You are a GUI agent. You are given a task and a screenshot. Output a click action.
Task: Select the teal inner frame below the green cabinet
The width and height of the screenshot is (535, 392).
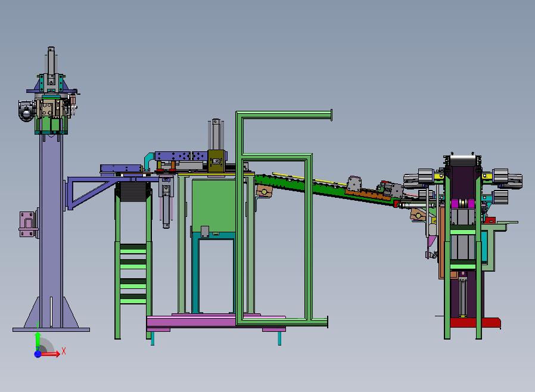tap(214, 272)
